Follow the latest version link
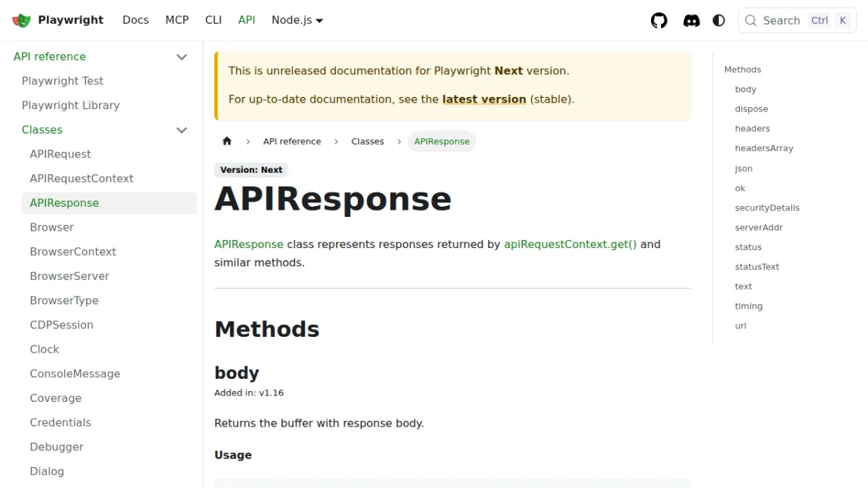The image size is (868, 488). click(x=484, y=99)
